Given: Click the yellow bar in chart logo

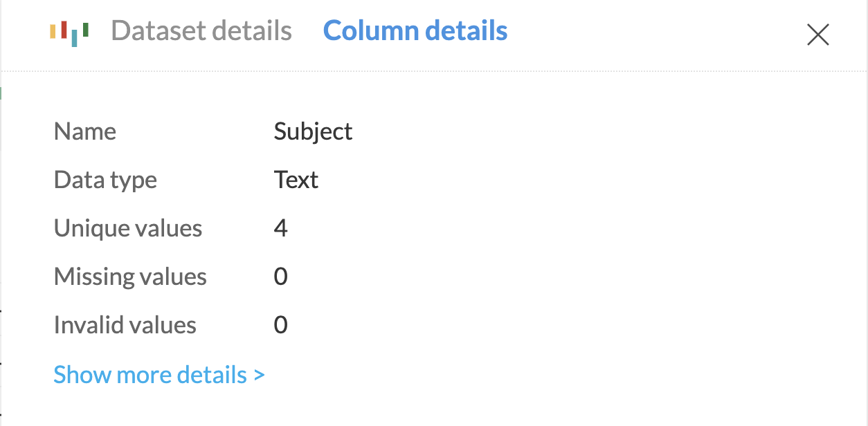Looking at the screenshot, I should pos(53,31).
